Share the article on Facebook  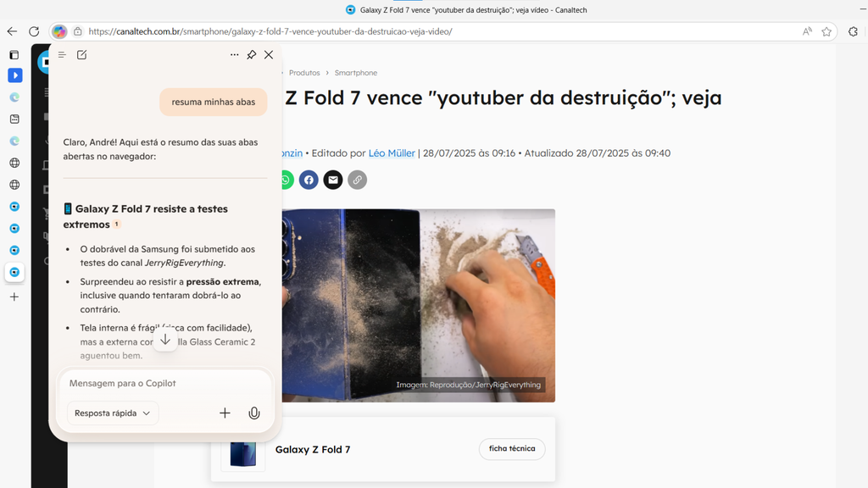[x=309, y=180]
